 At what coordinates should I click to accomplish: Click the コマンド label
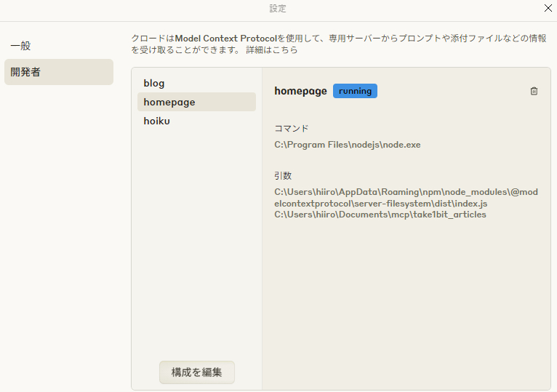[292, 128]
